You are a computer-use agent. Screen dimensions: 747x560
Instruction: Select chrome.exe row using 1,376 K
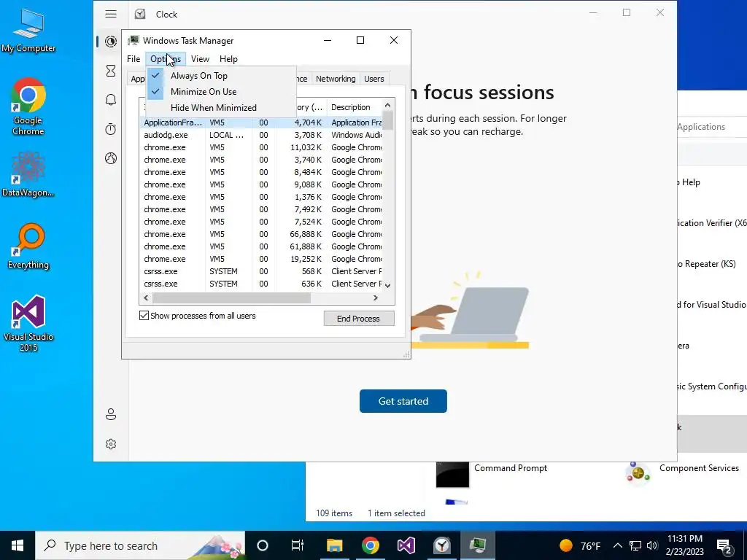pyautogui.click(x=261, y=197)
